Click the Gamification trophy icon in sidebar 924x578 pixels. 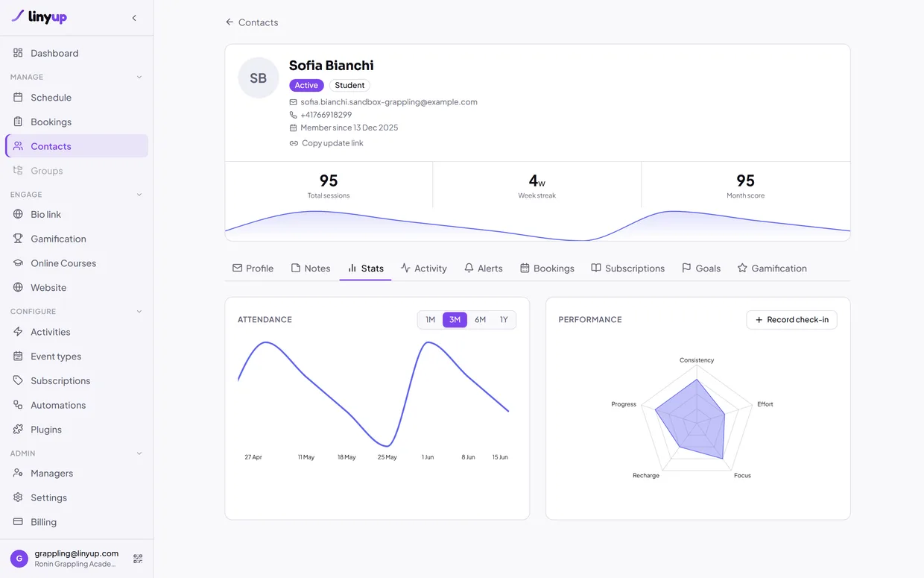[x=18, y=239]
